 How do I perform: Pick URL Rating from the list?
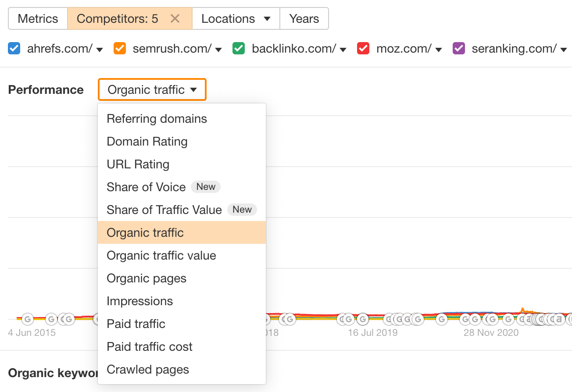tap(182, 164)
